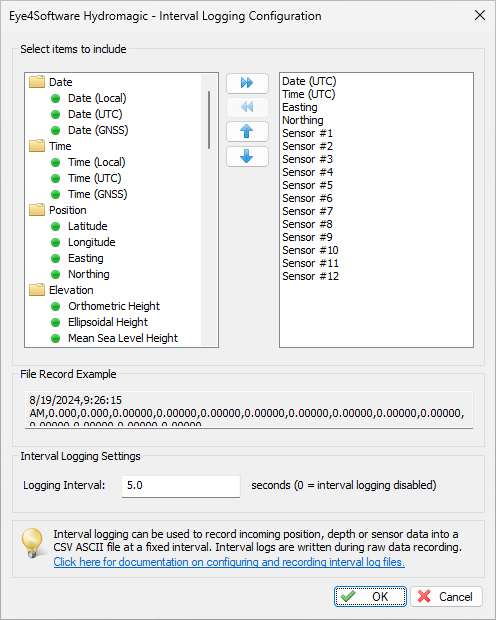Move selected item up with blue arrow

pos(247,131)
